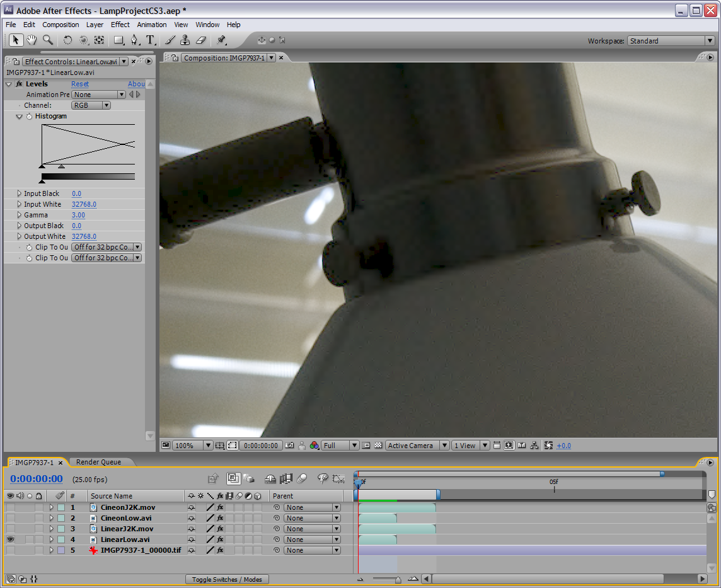
Task: Select the Zoom magnifier tool
Action: point(48,40)
